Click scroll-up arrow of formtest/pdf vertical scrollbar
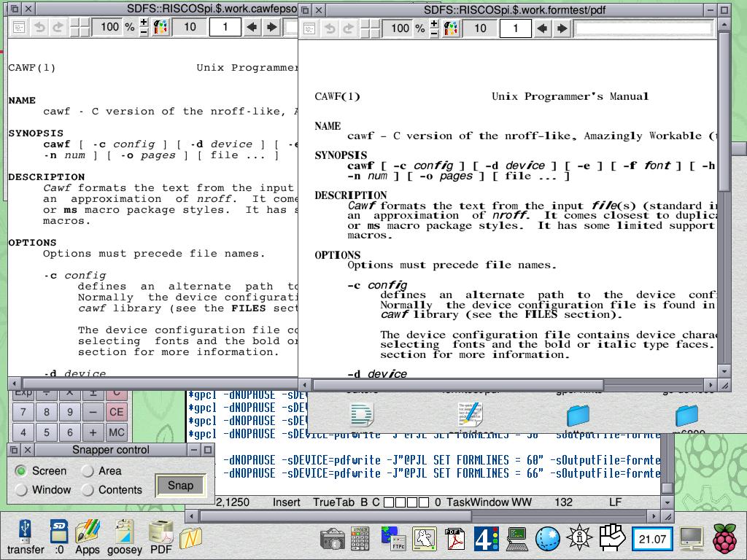The image size is (747, 560). point(724,24)
